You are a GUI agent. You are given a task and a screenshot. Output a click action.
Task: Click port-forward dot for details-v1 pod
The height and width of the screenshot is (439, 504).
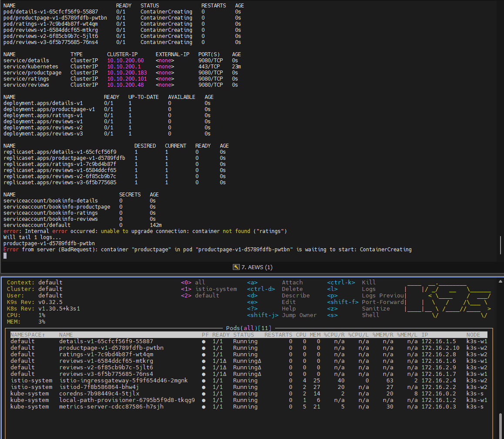[204, 341]
